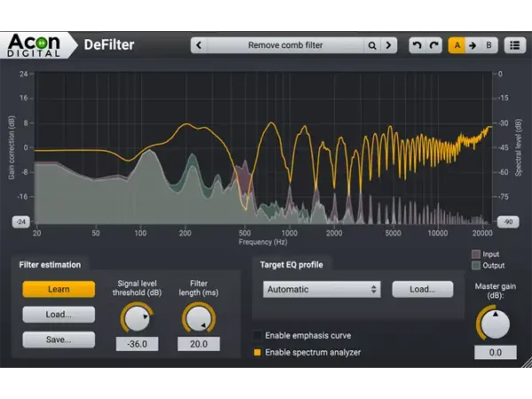Image resolution: width=532 pixels, height=399 pixels.
Task: Click the Save... button
Action: 59,340
